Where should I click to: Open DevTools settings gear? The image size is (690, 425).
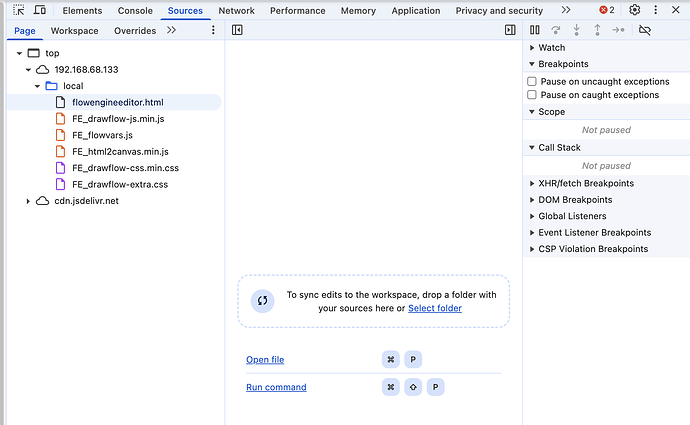[635, 10]
